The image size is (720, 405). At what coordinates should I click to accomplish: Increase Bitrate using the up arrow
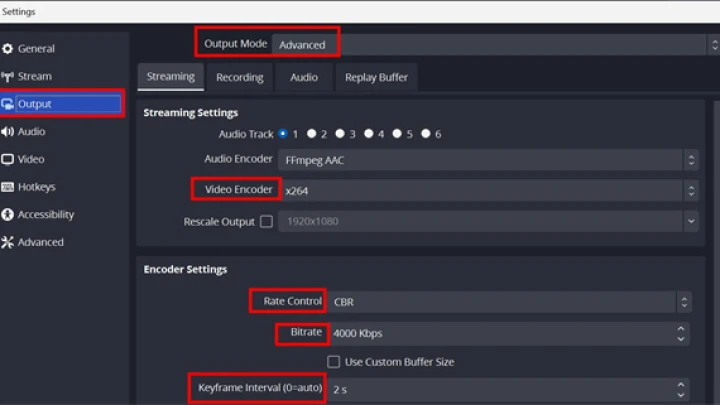681,329
